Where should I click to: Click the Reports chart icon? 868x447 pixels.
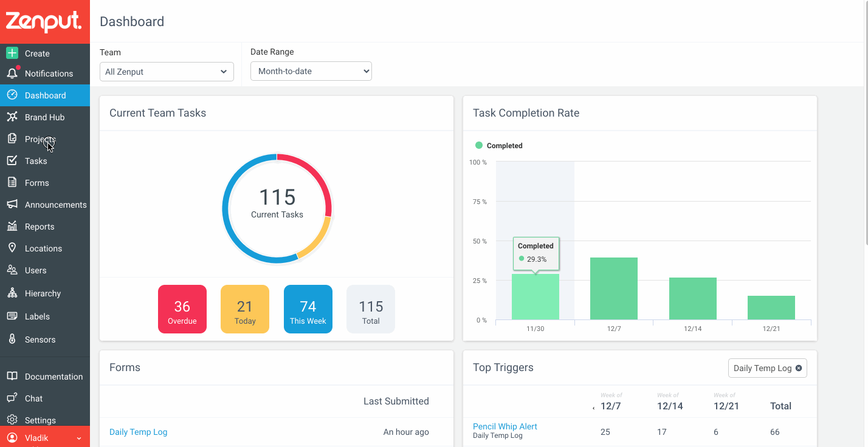coord(12,226)
